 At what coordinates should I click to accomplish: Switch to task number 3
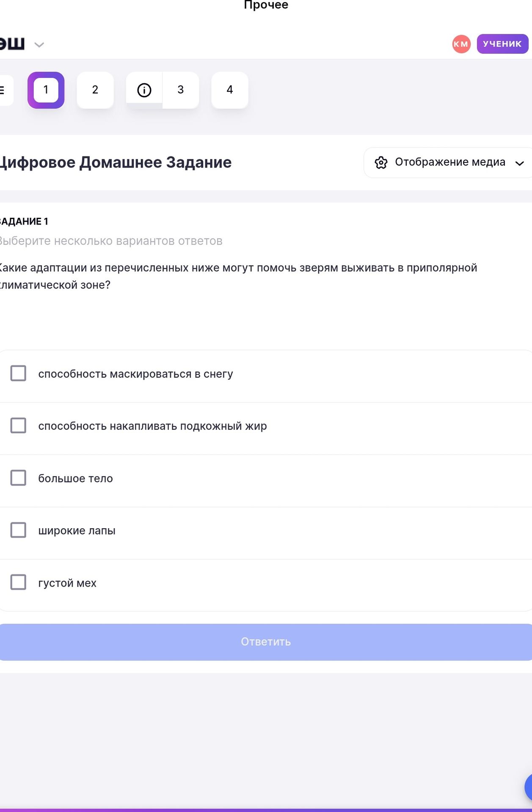181,90
